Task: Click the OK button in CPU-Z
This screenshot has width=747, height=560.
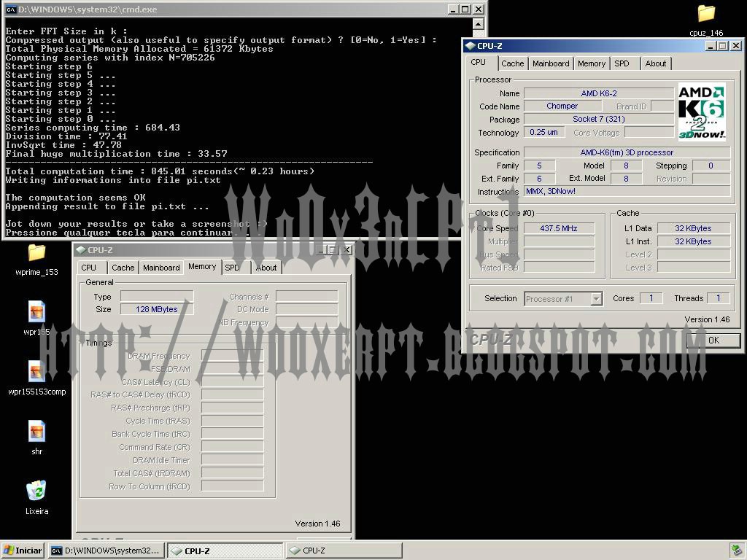Action: tap(713, 340)
